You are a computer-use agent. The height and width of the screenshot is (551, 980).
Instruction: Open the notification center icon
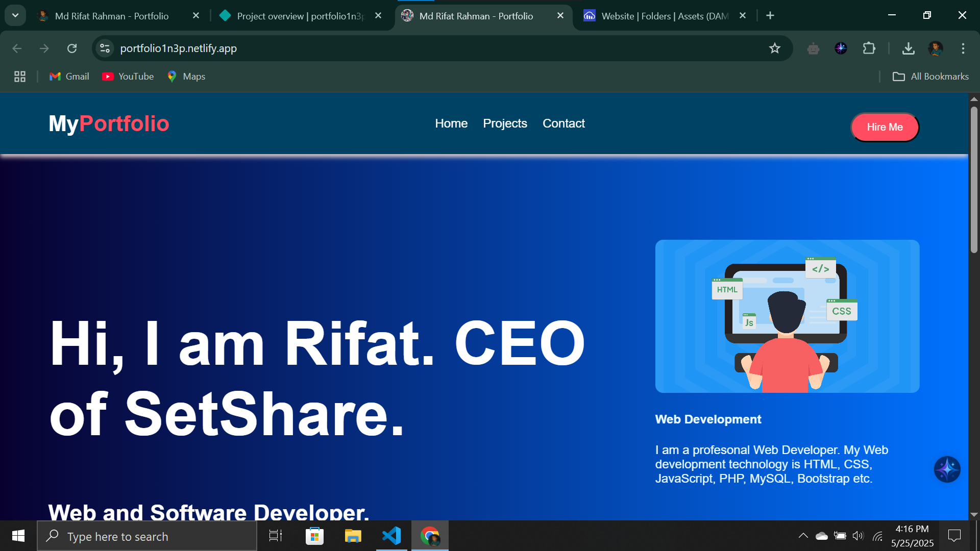[954, 536]
